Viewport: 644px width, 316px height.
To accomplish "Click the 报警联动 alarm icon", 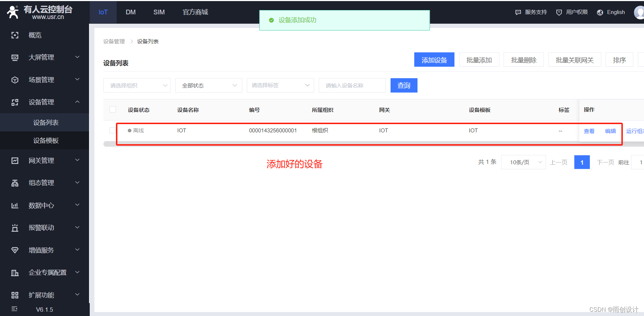I will coord(15,228).
